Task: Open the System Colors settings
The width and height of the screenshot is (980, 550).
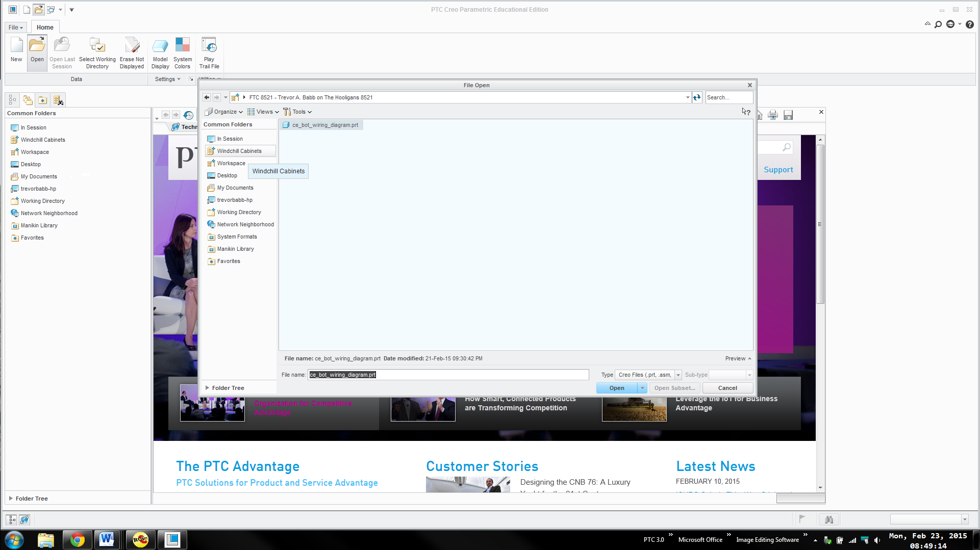Action: pyautogui.click(x=182, y=53)
